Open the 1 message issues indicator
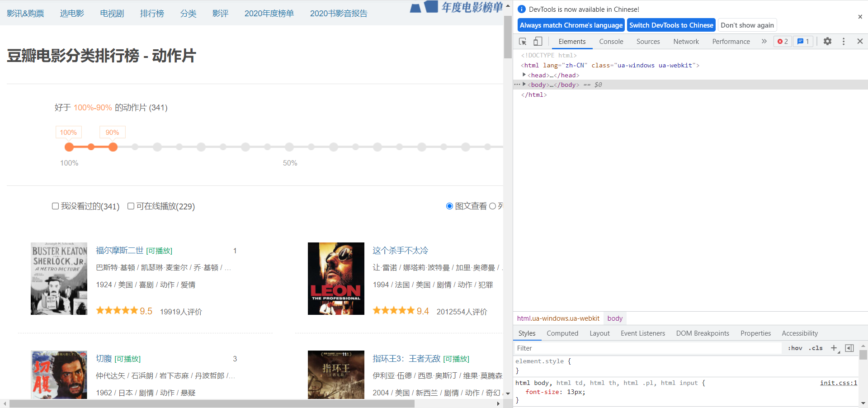The height and width of the screenshot is (408, 868). 803,41
